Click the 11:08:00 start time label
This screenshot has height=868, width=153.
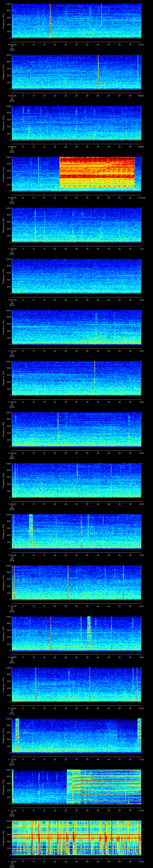click(12, 657)
